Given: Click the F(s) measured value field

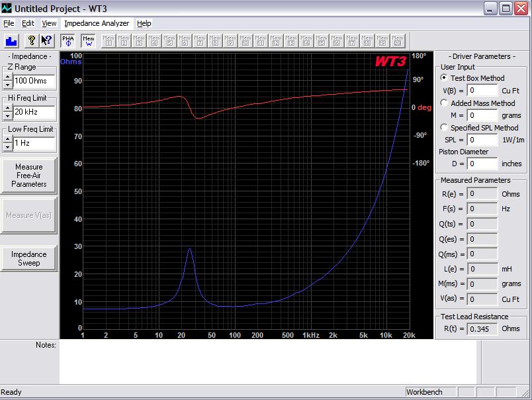Looking at the screenshot, I should [482, 209].
